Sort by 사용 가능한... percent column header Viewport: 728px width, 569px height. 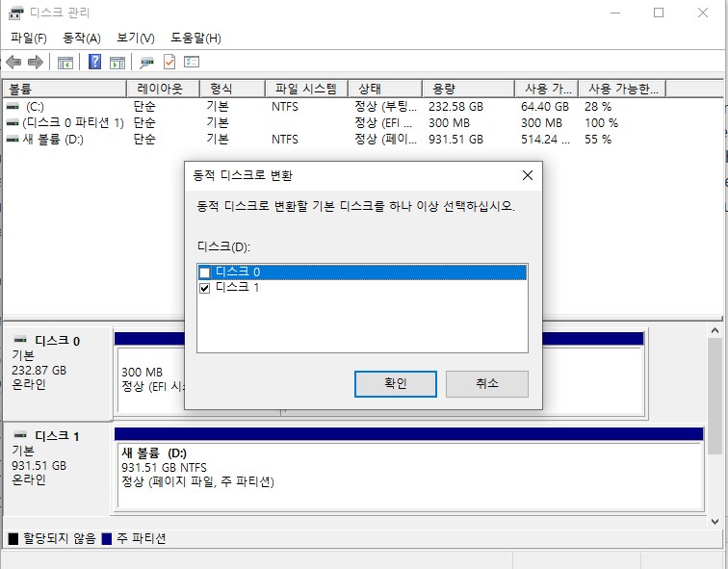point(622,89)
